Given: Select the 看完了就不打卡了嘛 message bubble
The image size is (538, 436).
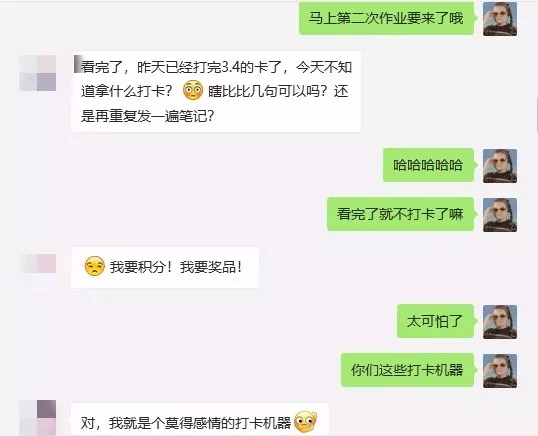Looking at the screenshot, I should pyautogui.click(x=400, y=214).
